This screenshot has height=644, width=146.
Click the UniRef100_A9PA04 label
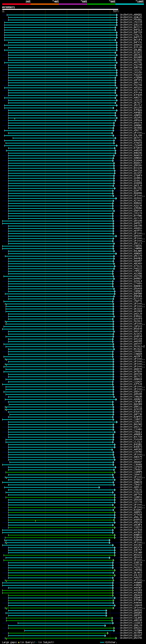[x=131, y=120]
